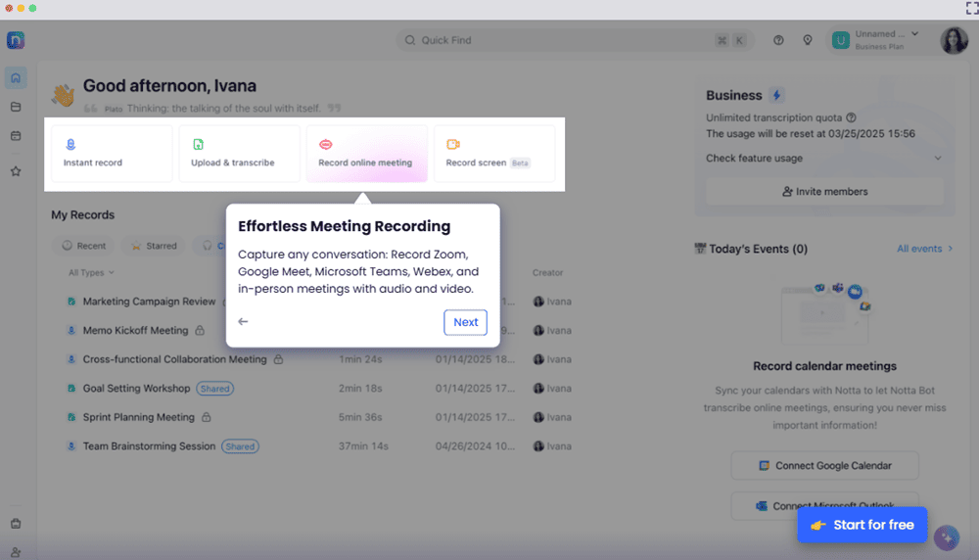The width and height of the screenshot is (979, 560).
Task: Click Next in the tour tooltip
Action: tap(465, 322)
